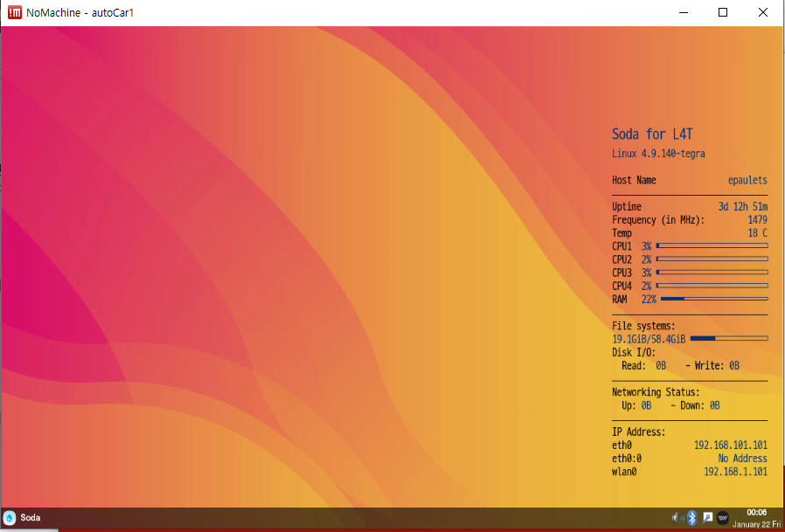The image size is (785, 532).
Task: Click the host name epaulets
Action: (x=747, y=180)
